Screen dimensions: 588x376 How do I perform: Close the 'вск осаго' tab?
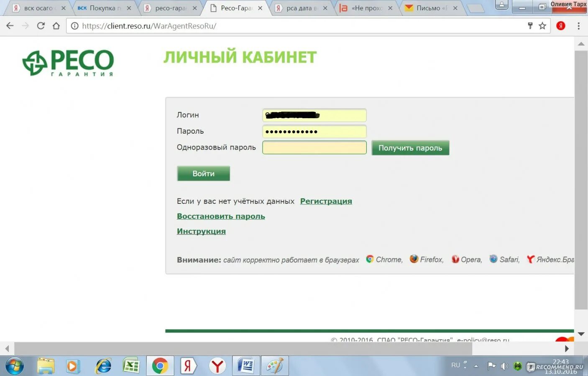tap(64, 8)
